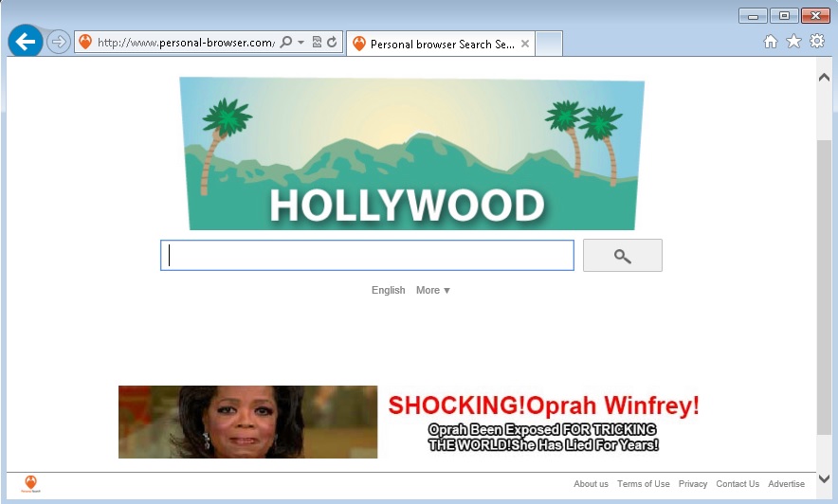Viewport: 838px width, 504px height.
Task: Click the scrollbar down arrow
Action: 824,478
